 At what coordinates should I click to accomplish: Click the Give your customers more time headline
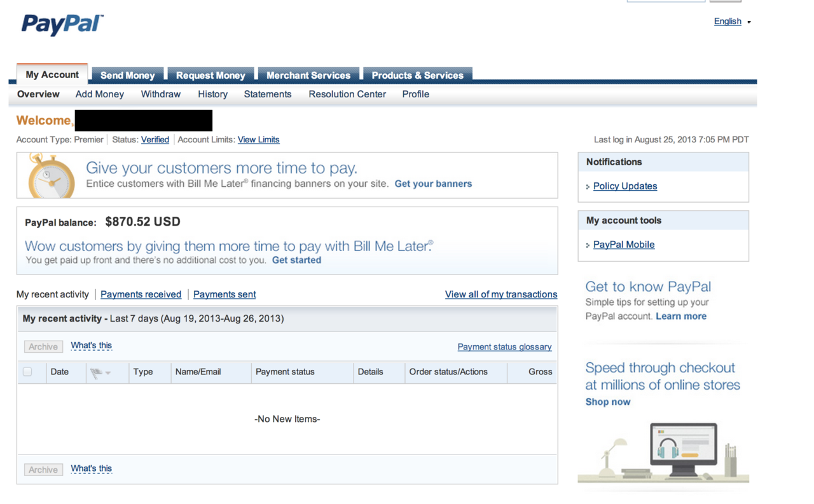(x=221, y=168)
